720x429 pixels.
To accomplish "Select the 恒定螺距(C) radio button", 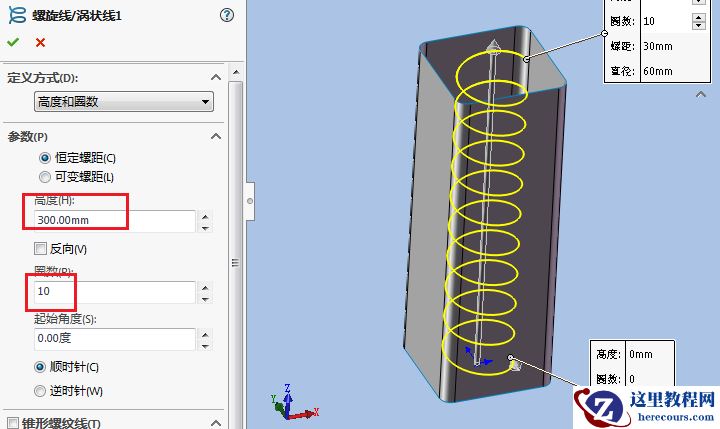I will pos(45,158).
